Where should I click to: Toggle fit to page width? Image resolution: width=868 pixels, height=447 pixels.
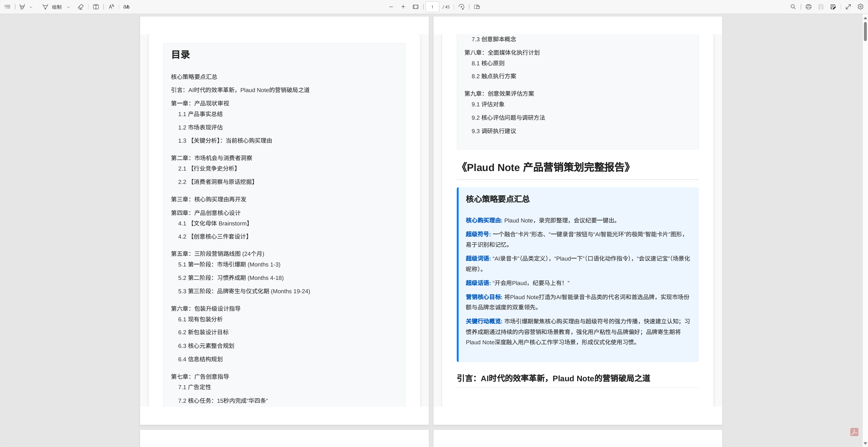pos(415,7)
